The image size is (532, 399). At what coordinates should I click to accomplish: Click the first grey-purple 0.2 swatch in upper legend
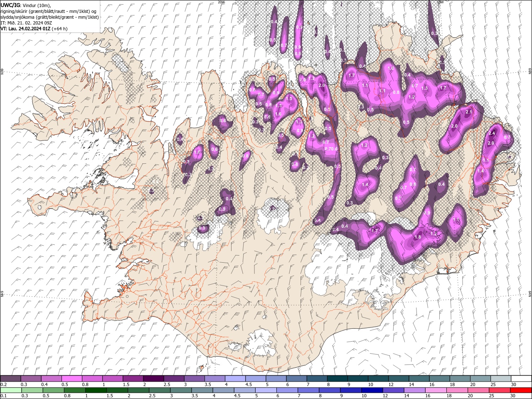click(10, 379)
